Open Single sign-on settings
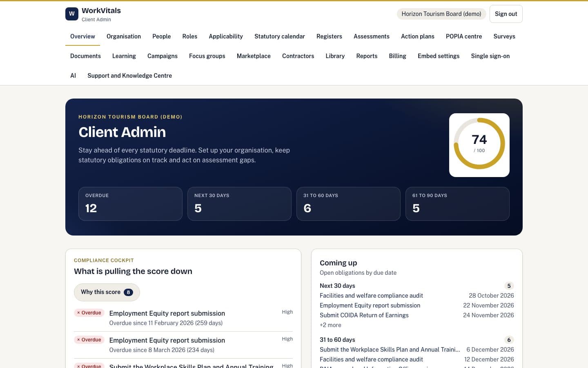 click(x=490, y=56)
